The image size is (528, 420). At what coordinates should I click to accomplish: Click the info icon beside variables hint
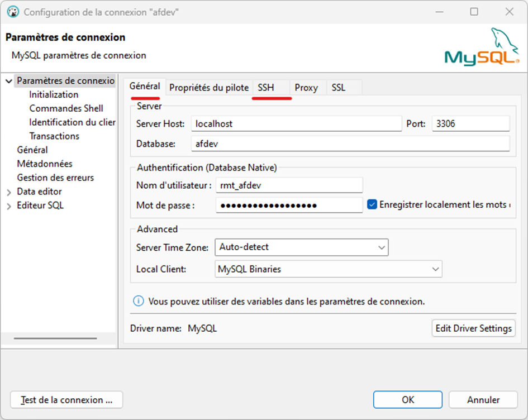click(x=138, y=301)
